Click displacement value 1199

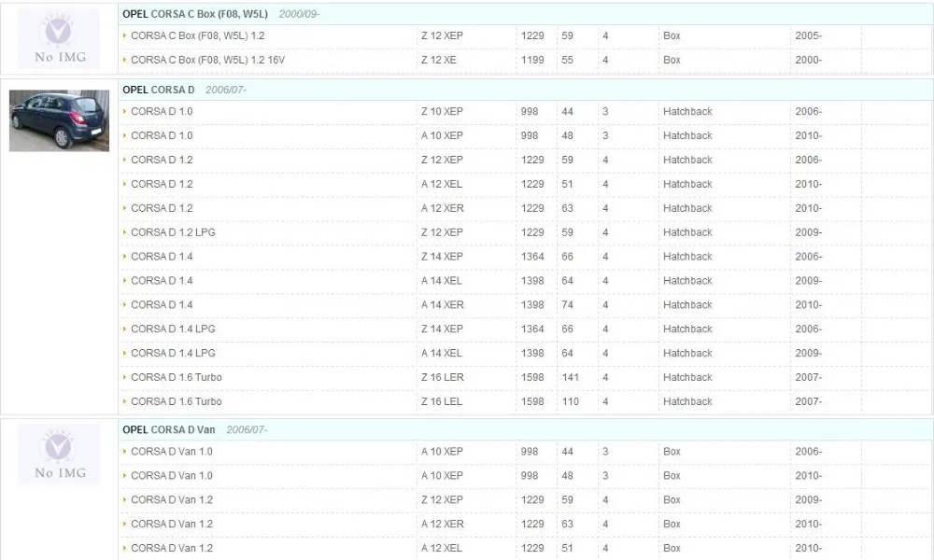[532, 60]
